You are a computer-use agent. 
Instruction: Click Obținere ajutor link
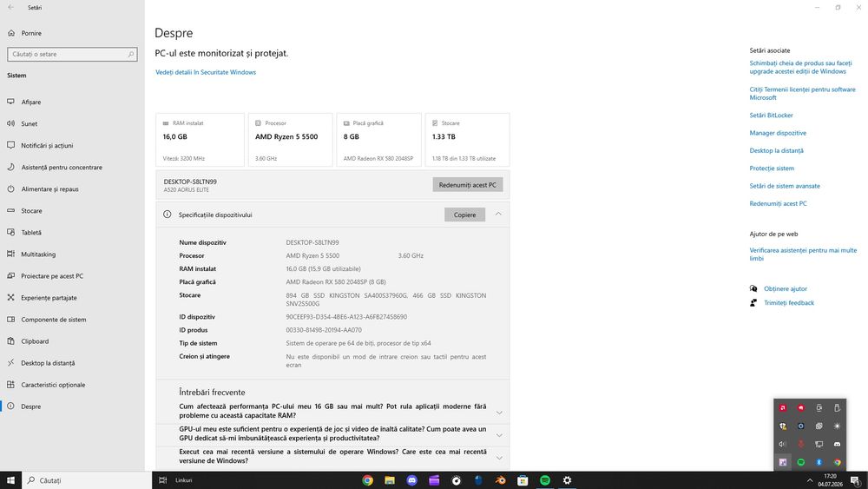coord(785,288)
